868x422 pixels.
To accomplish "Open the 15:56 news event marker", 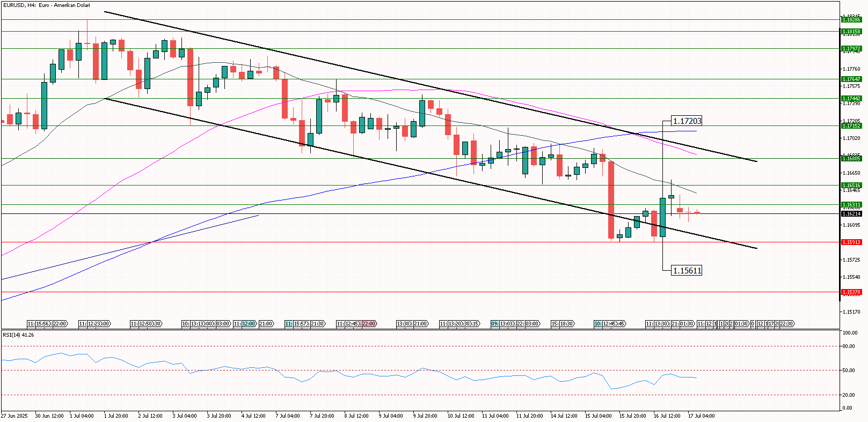I will (43, 324).
